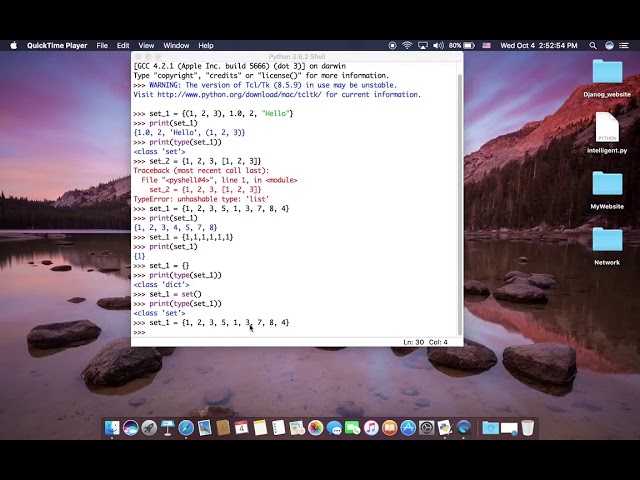Click the date and time clock
This screenshot has height=480, width=640.
[x=539, y=45]
